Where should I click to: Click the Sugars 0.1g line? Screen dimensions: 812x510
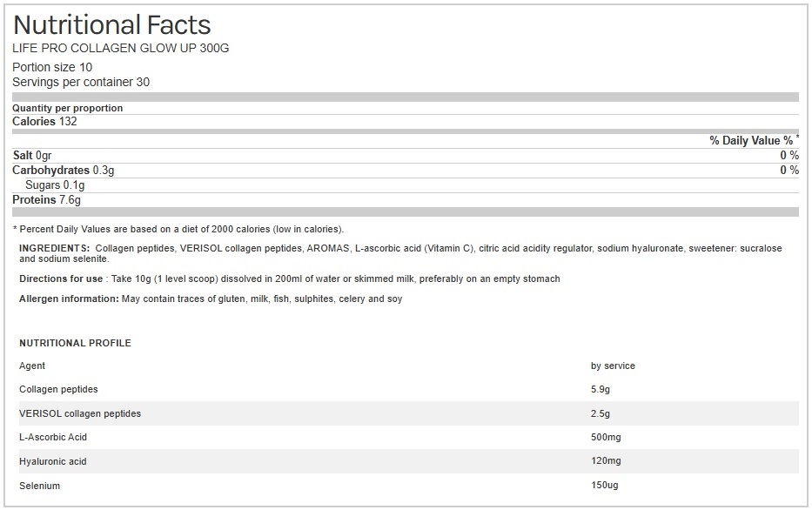[55, 185]
